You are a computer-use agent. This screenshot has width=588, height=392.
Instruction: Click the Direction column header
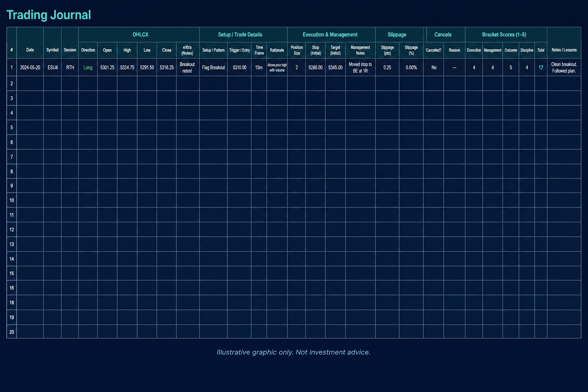pyautogui.click(x=88, y=50)
